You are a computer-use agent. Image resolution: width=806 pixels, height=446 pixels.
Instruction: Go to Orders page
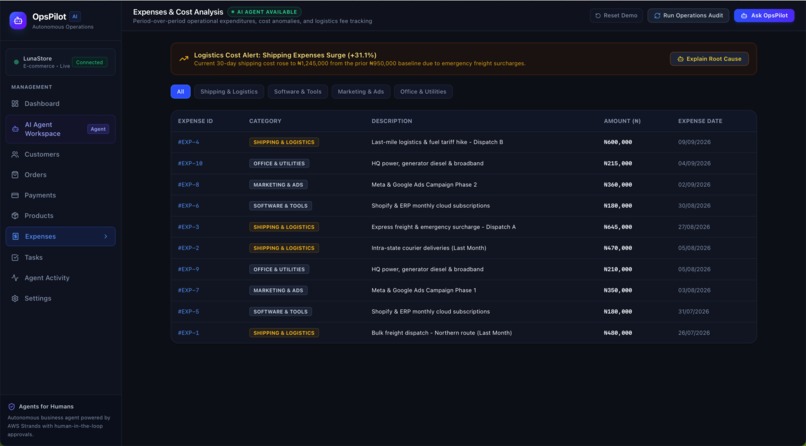coord(61,175)
